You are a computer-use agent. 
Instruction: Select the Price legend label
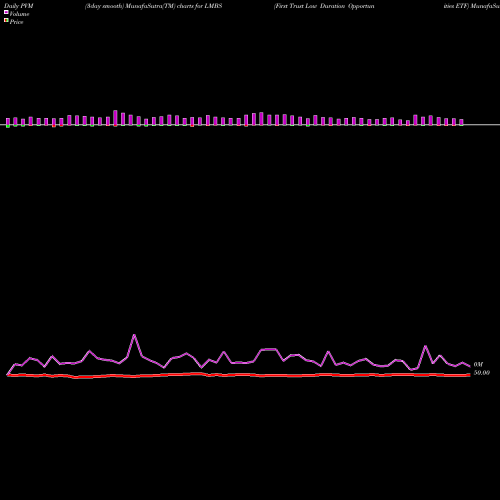(16, 22)
